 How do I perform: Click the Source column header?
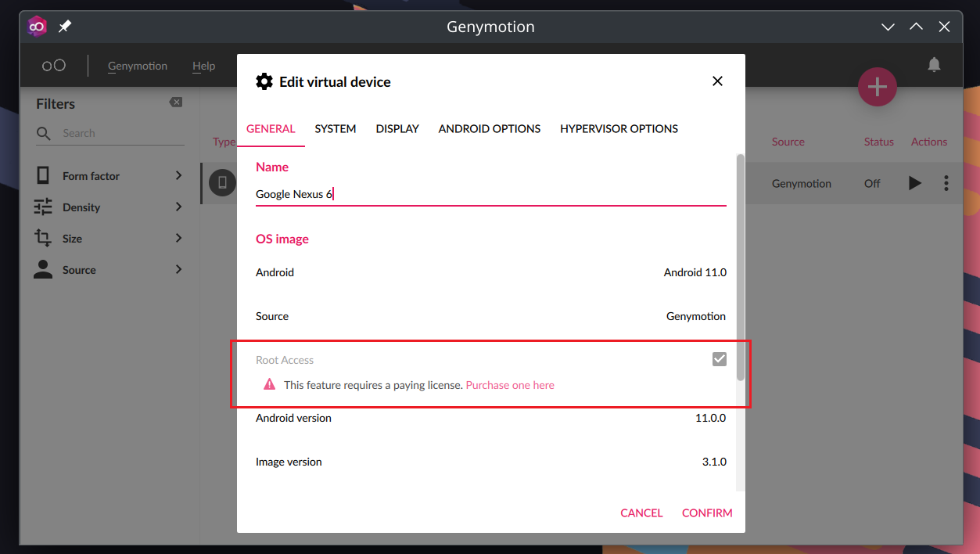click(788, 142)
